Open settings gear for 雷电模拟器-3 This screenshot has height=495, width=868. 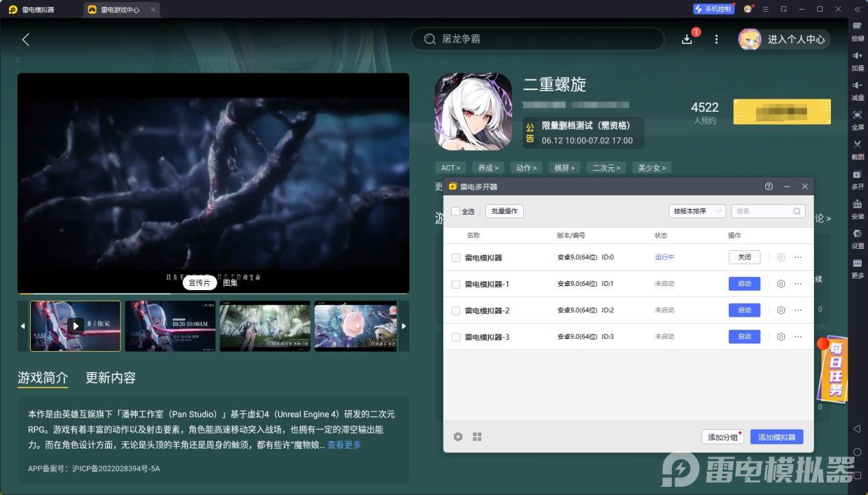click(781, 337)
